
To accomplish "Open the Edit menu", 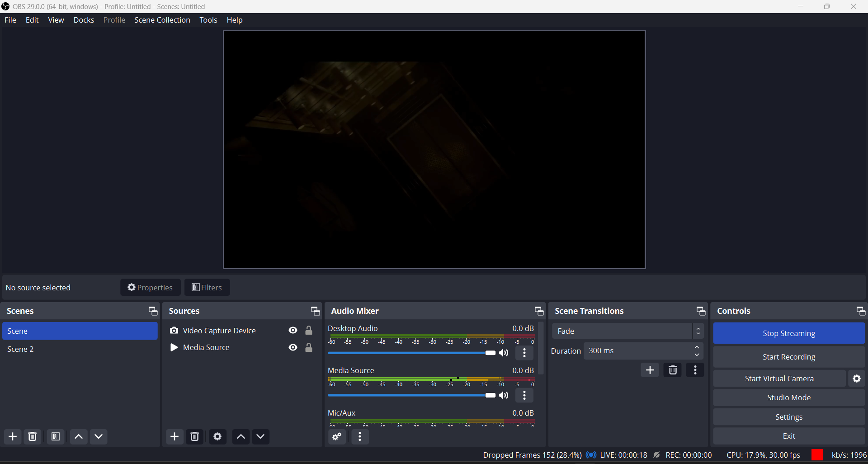I will click(32, 20).
